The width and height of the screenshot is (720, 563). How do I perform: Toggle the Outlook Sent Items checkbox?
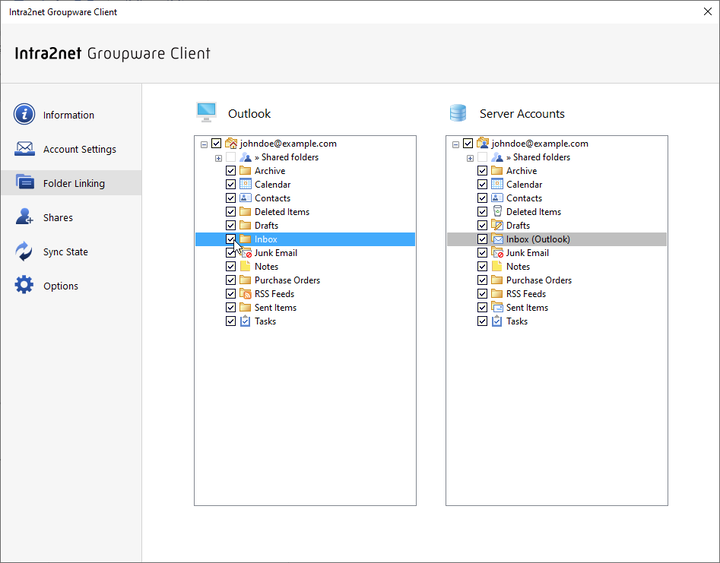(231, 307)
